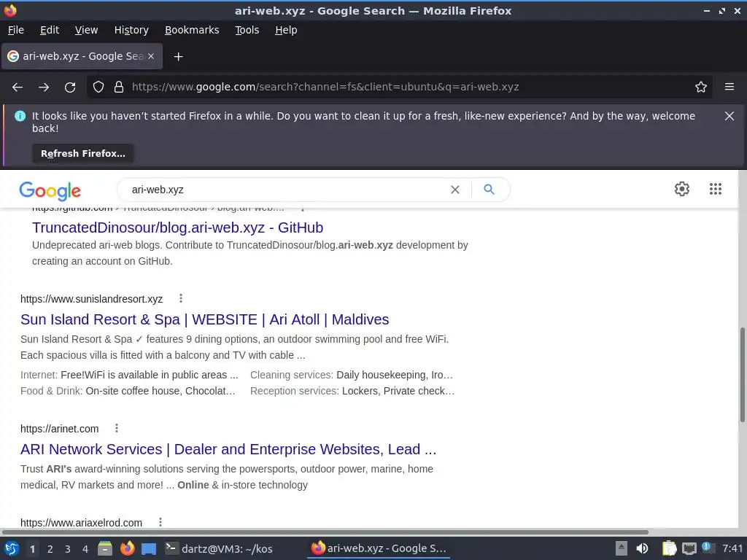The width and height of the screenshot is (747, 560).
Task: View site security via padlock icon
Action: [119, 87]
